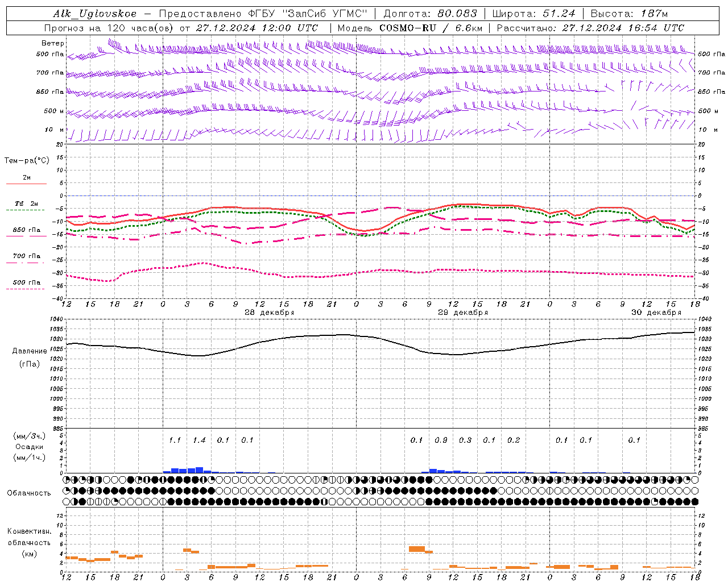This screenshot has height=582, width=728.
Task: Click the dashed line sample under Td 2м
Action: pos(26,210)
